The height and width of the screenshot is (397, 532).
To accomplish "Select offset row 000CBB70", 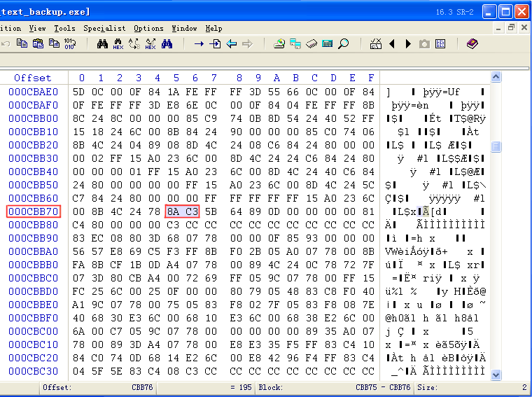I will [x=34, y=211].
